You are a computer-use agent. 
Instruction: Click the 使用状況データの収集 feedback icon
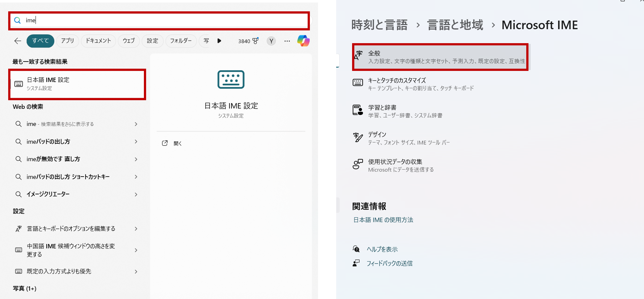tap(357, 164)
